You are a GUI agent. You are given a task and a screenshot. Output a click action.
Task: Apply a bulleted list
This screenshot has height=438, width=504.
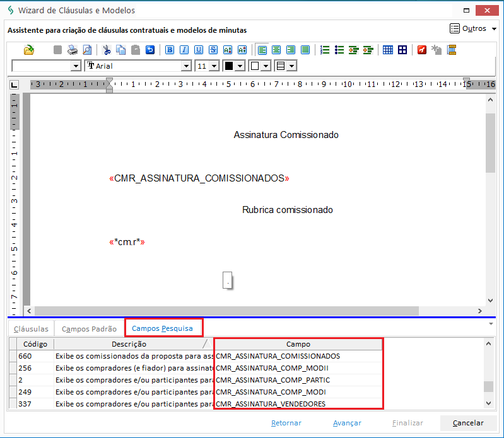339,50
